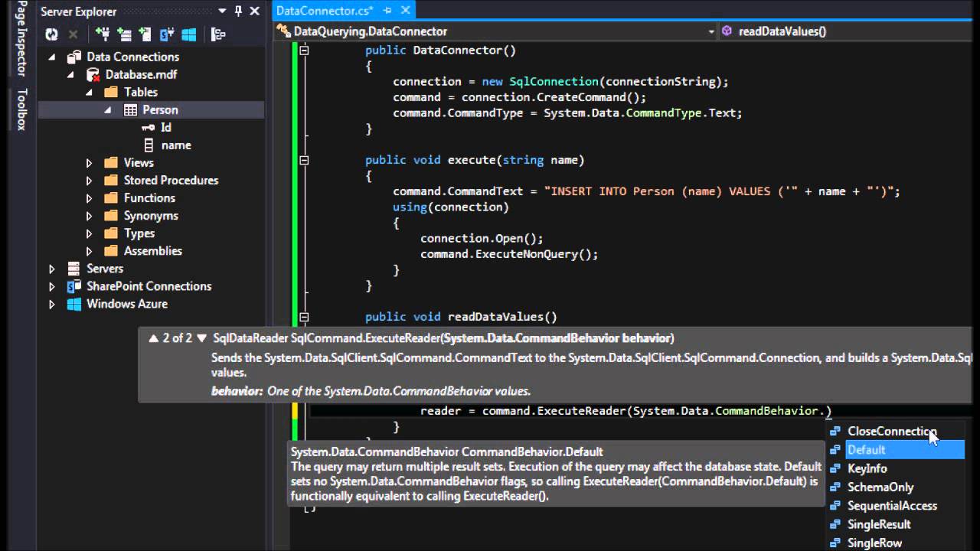Collapse the readDataValues method outline
This screenshot has width=980, height=551.
tap(304, 317)
